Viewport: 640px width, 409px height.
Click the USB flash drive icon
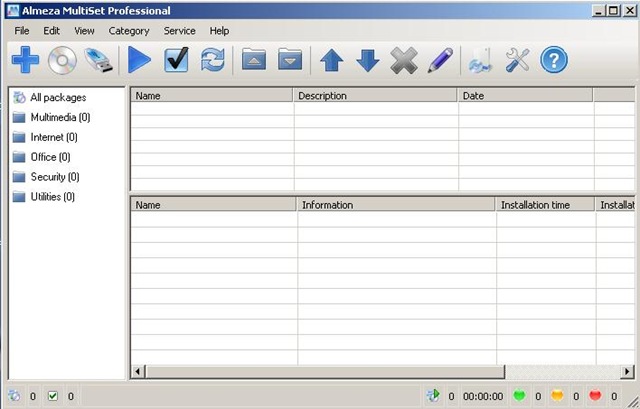[x=98, y=60]
